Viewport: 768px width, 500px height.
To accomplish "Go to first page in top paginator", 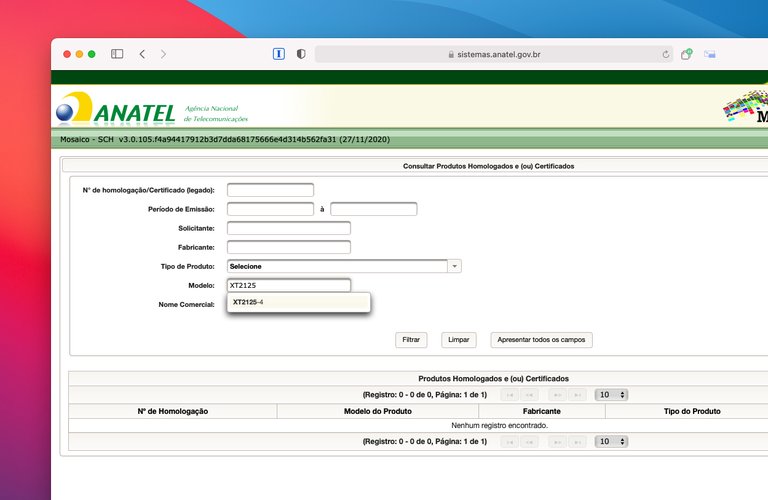I will point(510,395).
